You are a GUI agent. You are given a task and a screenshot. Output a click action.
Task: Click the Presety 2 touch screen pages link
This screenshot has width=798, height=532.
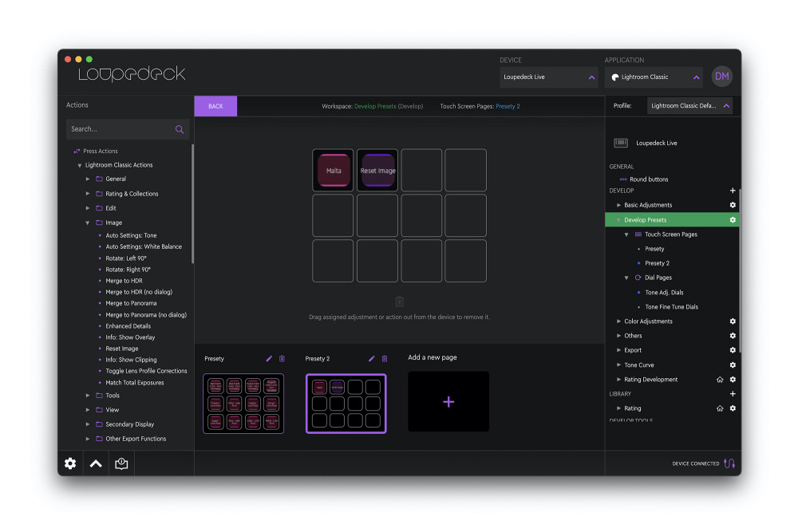click(508, 106)
